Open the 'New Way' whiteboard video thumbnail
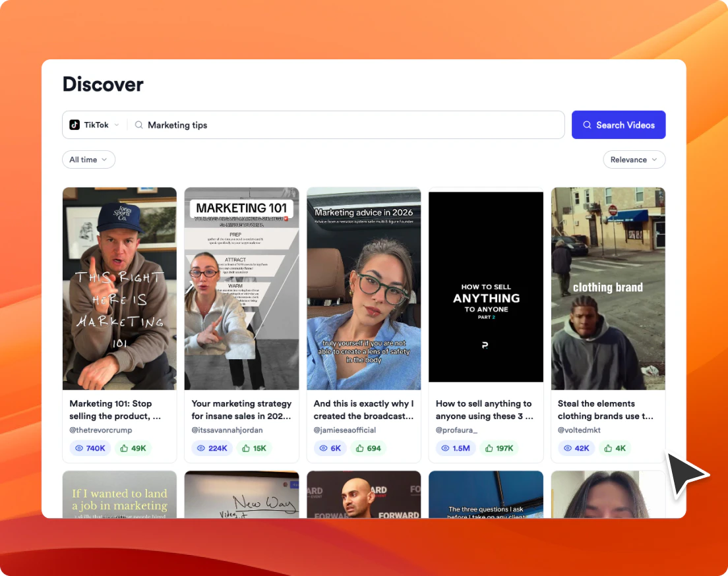 coord(241,494)
